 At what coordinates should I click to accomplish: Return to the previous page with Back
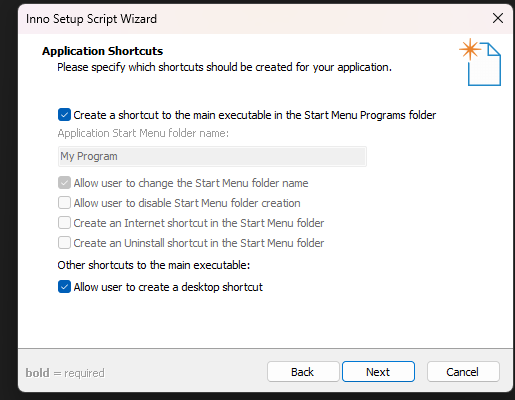[x=303, y=372]
